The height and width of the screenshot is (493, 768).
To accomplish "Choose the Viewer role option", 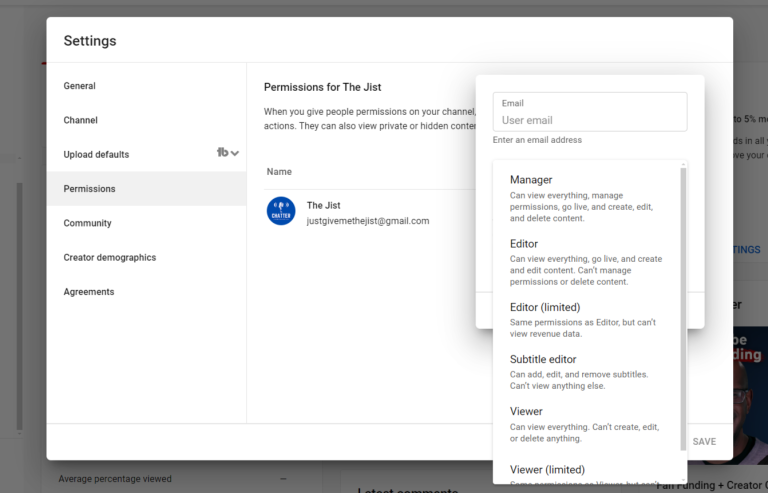I will click(586, 424).
